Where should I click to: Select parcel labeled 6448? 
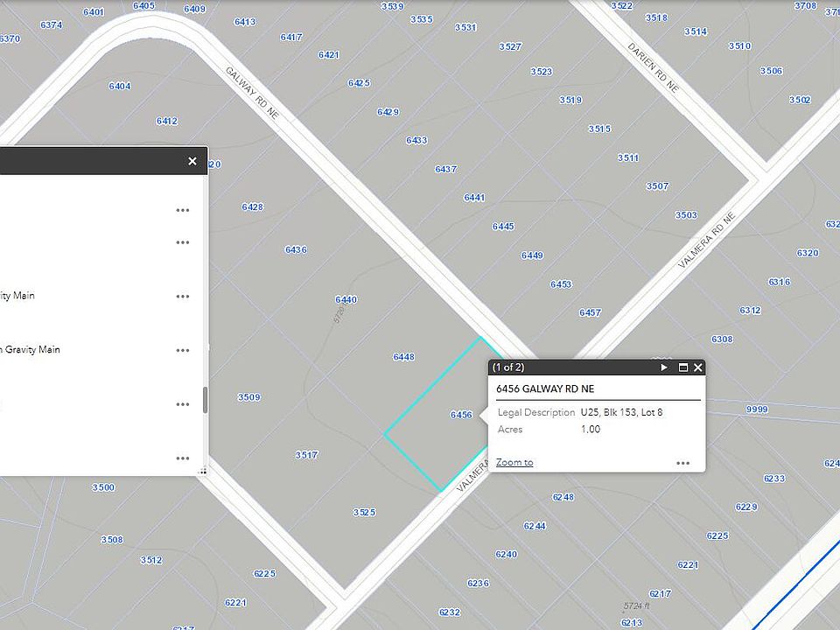click(403, 357)
